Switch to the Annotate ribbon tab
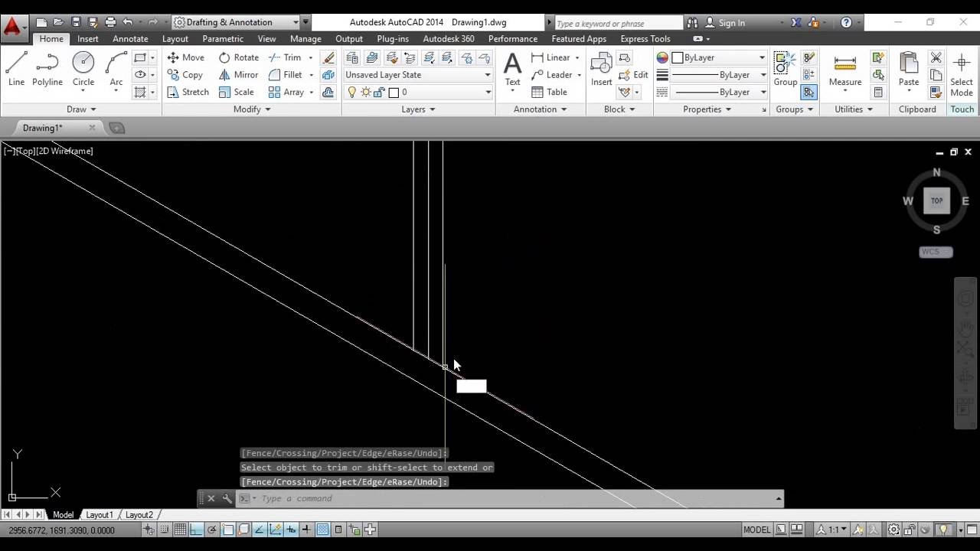 point(130,39)
